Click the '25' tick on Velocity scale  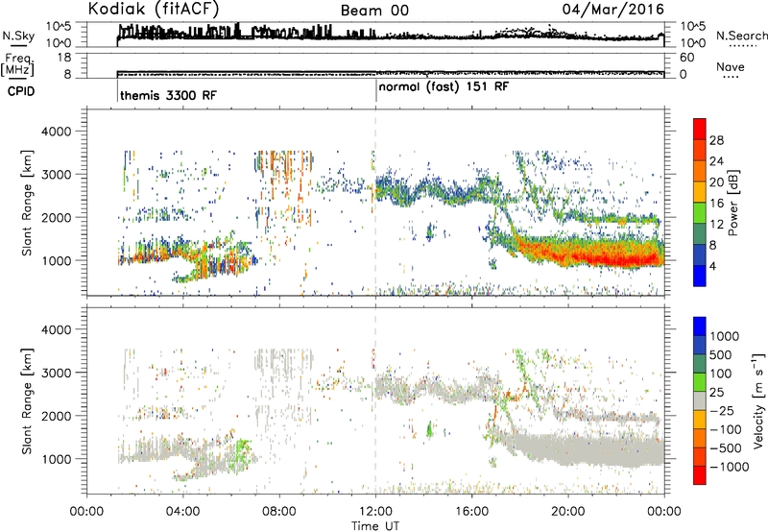tap(717, 393)
